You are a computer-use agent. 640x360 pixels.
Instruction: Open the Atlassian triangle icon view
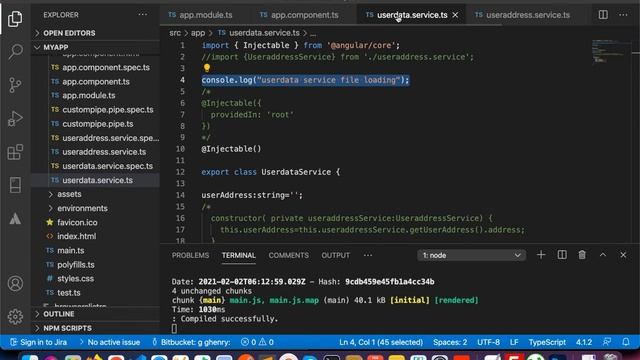point(15,218)
